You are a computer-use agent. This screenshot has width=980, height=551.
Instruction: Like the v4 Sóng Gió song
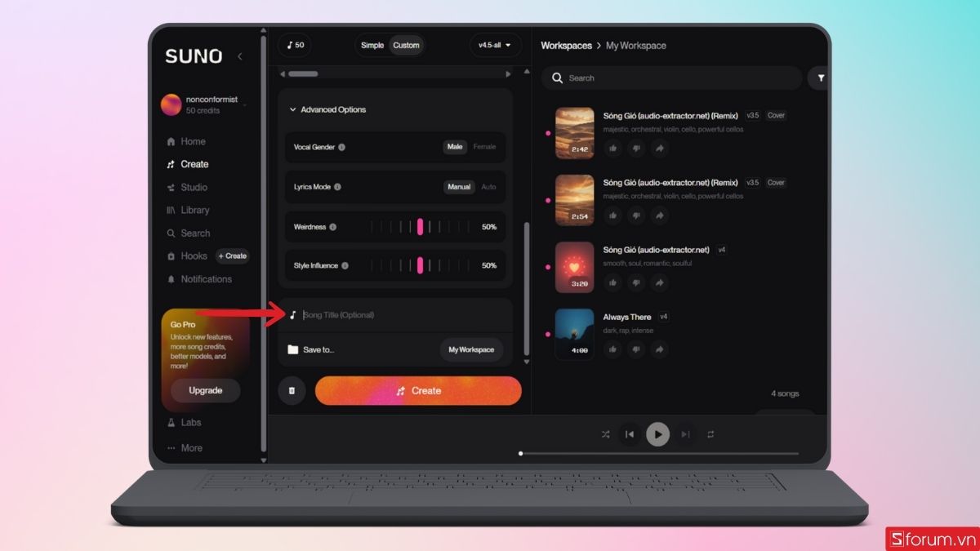click(x=612, y=282)
